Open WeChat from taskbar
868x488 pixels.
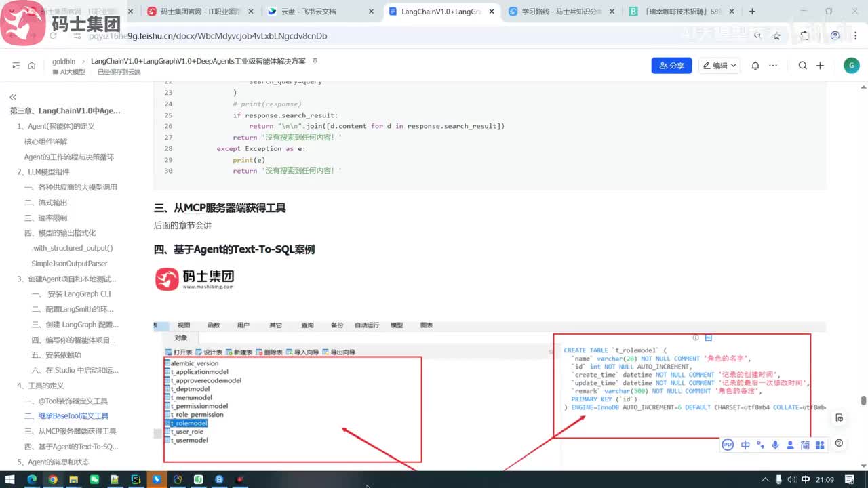(94, 479)
